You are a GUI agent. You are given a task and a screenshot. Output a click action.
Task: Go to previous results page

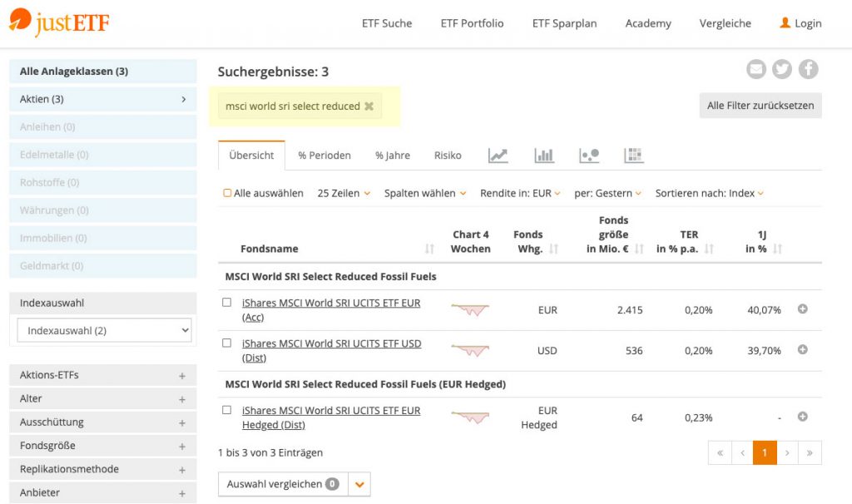coord(742,452)
